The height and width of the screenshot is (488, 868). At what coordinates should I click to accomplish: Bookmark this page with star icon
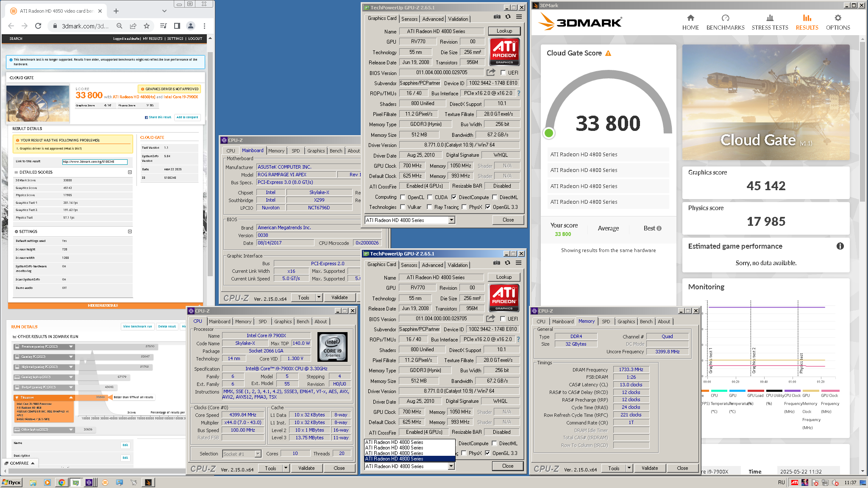click(x=147, y=26)
